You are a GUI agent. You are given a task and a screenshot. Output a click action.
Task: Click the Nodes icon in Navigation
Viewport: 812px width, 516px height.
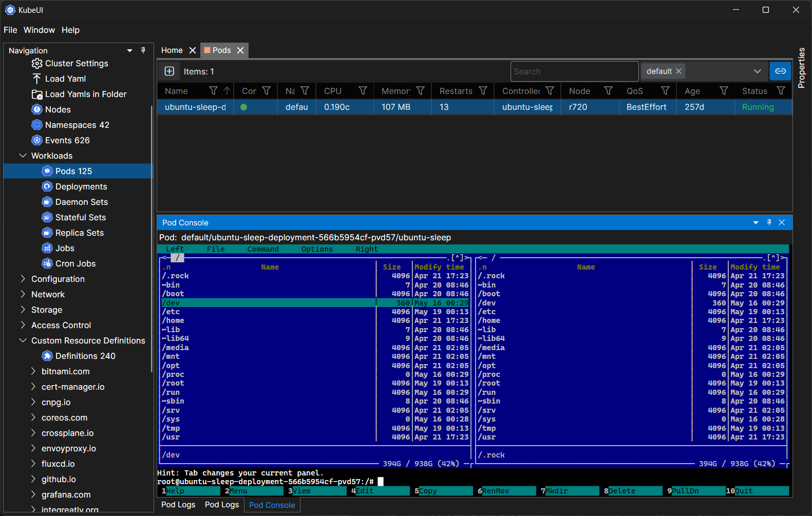coord(37,109)
